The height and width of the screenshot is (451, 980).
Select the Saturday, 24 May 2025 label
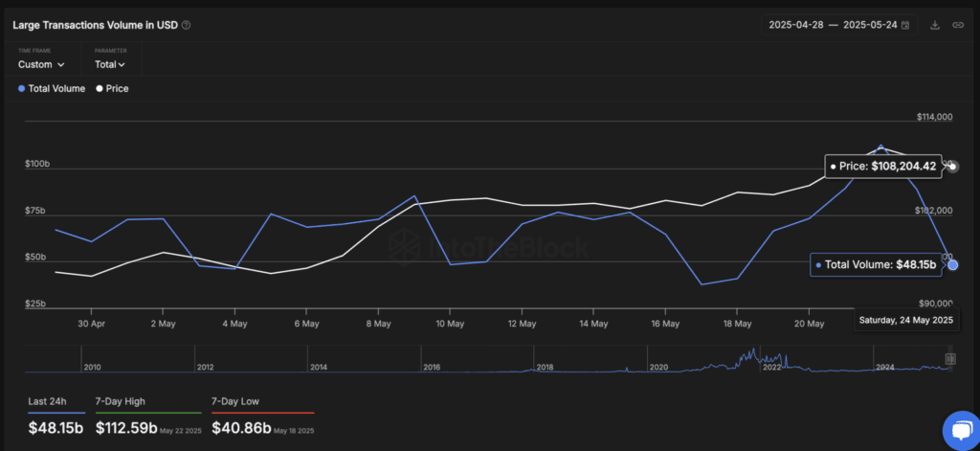(x=905, y=320)
